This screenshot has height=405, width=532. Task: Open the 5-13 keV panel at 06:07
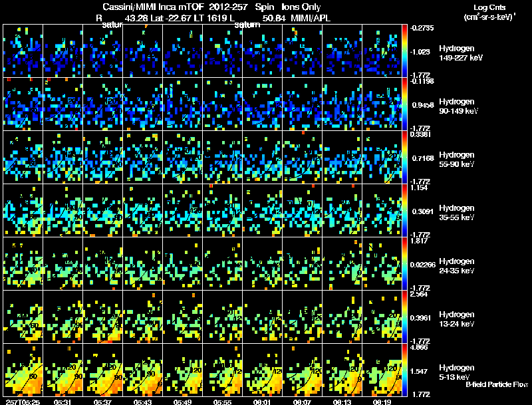[x=303, y=370]
